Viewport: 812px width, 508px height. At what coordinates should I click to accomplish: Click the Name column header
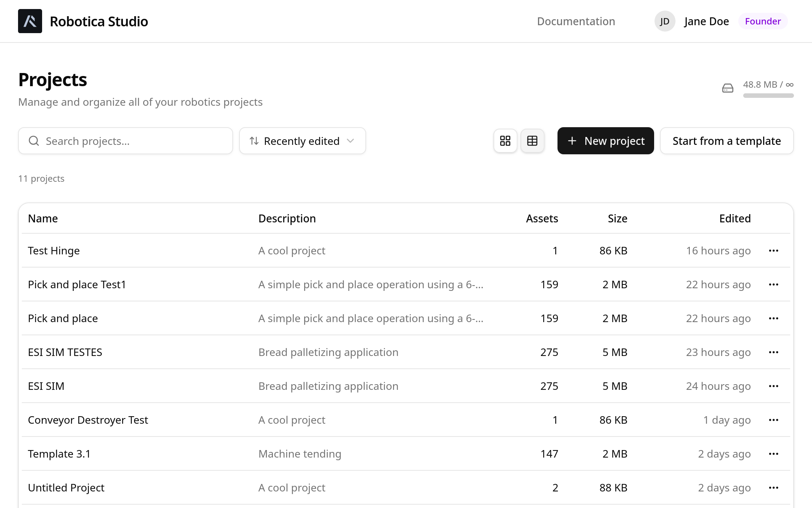[43, 219]
